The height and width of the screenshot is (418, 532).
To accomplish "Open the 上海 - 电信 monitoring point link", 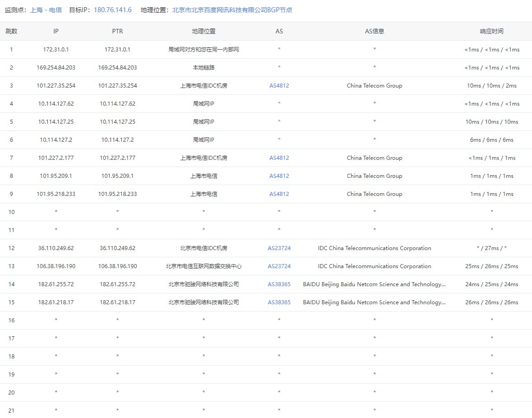I will pyautogui.click(x=46, y=10).
